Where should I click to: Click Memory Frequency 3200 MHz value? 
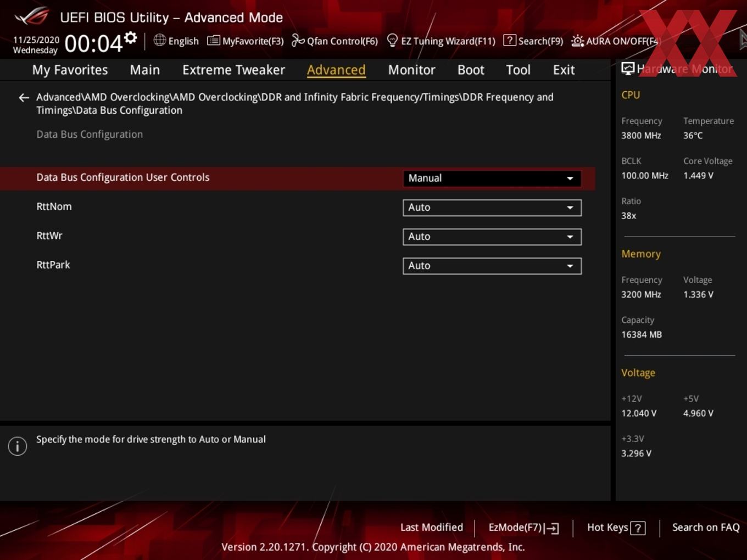[641, 295]
